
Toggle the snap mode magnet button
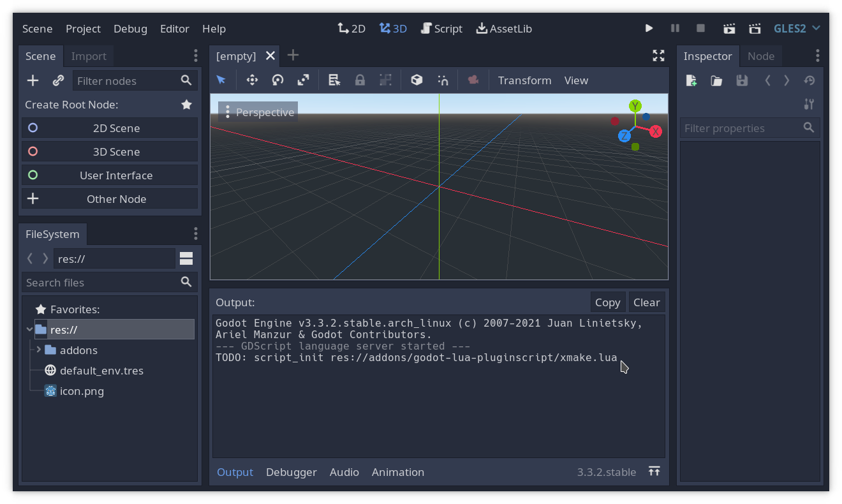point(443,80)
